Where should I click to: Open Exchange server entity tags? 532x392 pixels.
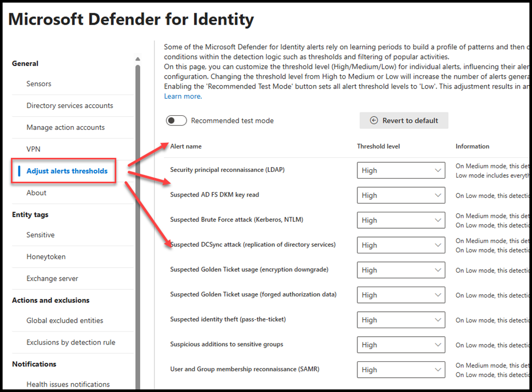click(x=52, y=278)
